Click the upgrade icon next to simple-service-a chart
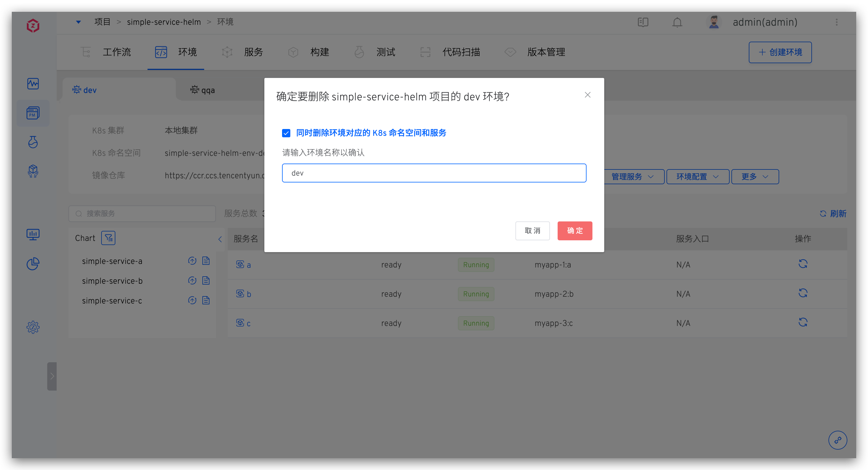The height and width of the screenshot is (470, 868). point(192,261)
